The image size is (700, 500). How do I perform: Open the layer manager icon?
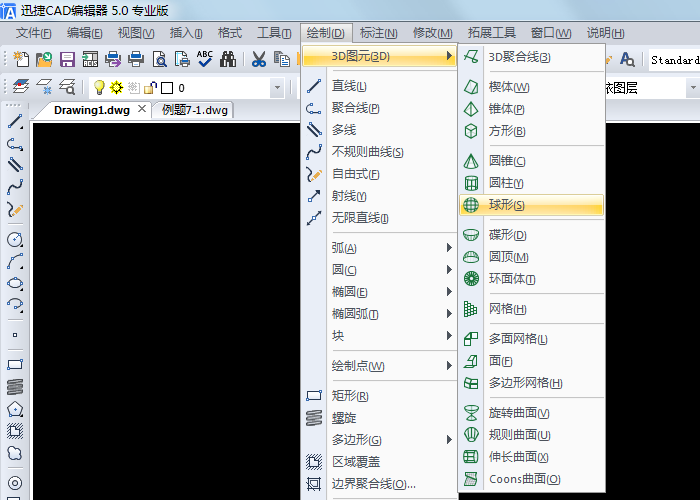point(21,87)
